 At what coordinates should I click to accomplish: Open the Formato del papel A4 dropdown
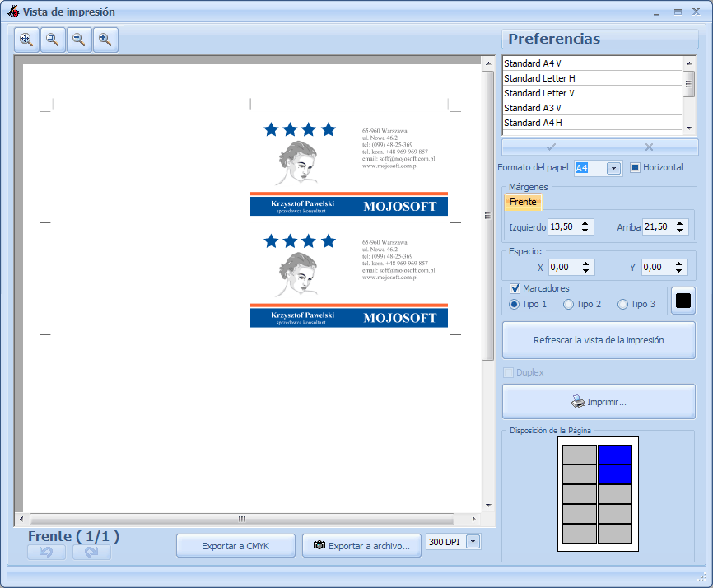(613, 168)
